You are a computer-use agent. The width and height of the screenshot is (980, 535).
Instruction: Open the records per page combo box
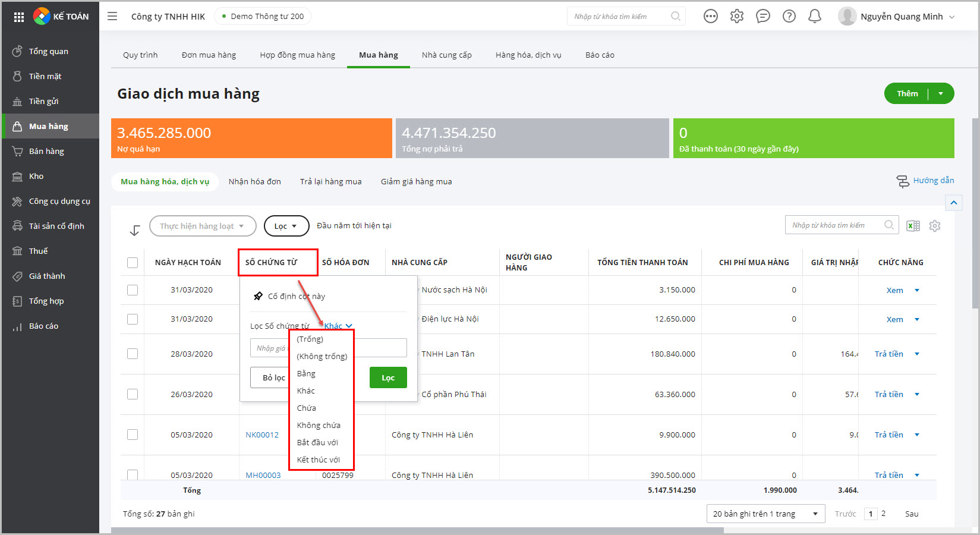point(765,514)
